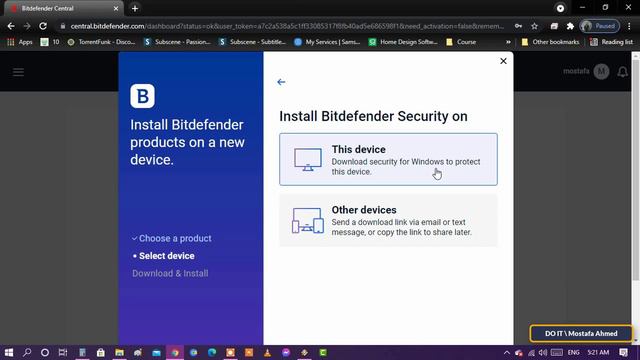Open the TorrentFunk bookmark
640x360 pixels.
click(101, 42)
